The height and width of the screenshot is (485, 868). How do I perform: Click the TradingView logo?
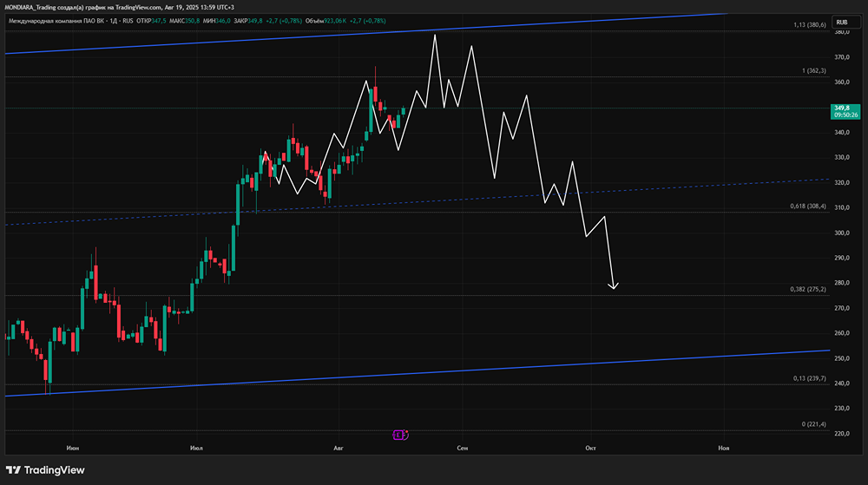click(45, 470)
